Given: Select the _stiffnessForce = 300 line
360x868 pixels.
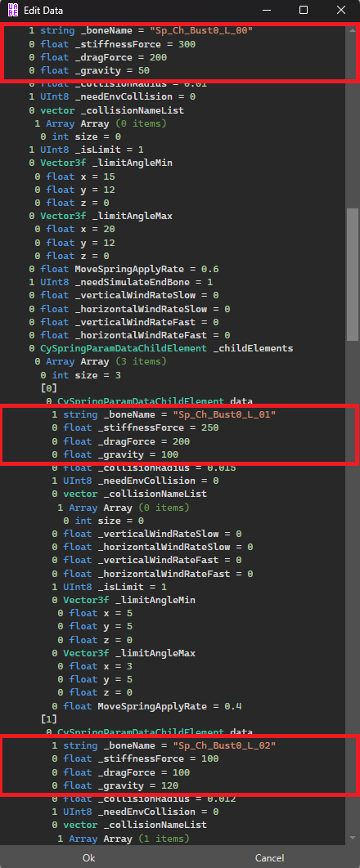Looking at the screenshot, I should tap(112, 44).
